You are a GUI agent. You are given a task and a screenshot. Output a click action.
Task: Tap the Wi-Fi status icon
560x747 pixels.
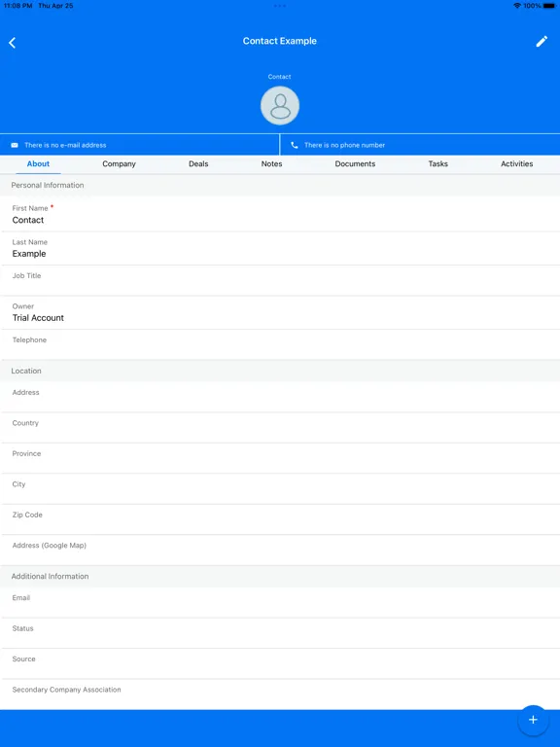517,6
